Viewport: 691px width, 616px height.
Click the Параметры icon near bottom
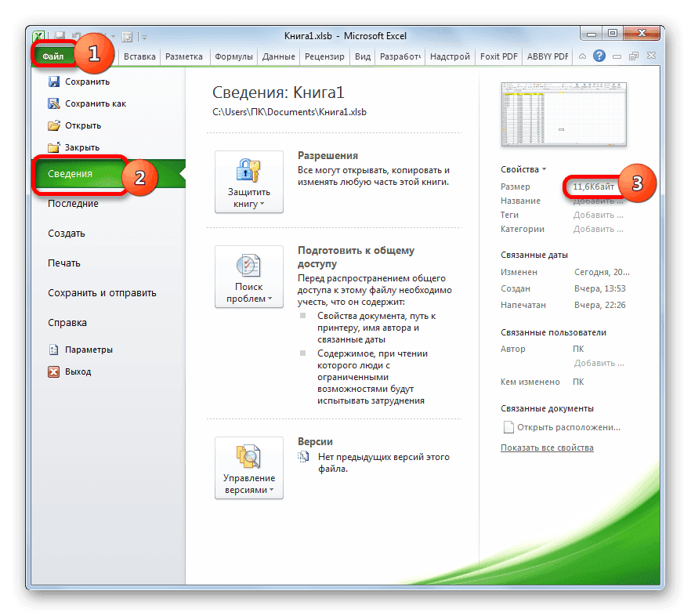pyautogui.click(x=55, y=350)
